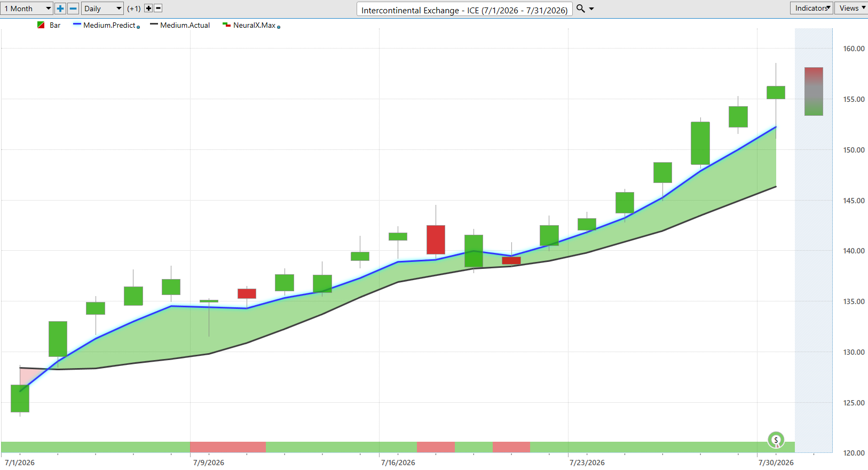Open the 1 Month range dropdown

pos(27,9)
